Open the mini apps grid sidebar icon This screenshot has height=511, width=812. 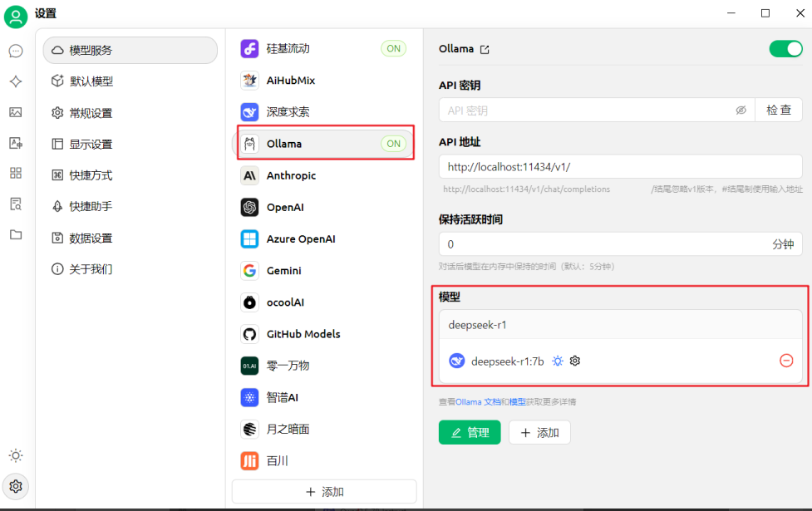tap(16, 173)
